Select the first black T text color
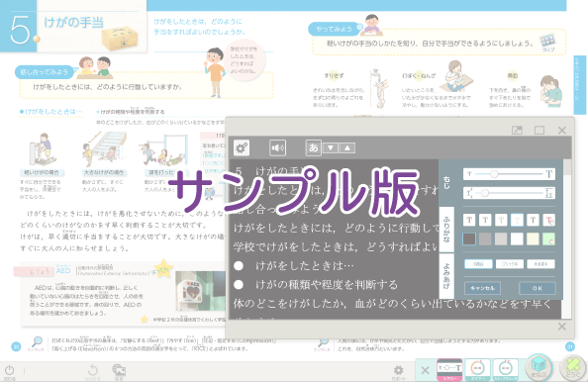The width and height of the screenshot is (588, 382). [x=469, y=220]
